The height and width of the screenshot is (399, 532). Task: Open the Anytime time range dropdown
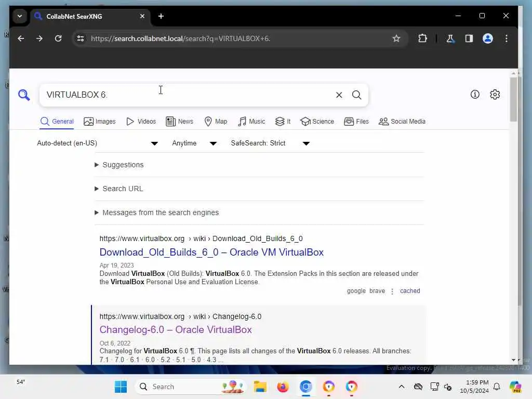click(194, 143)
